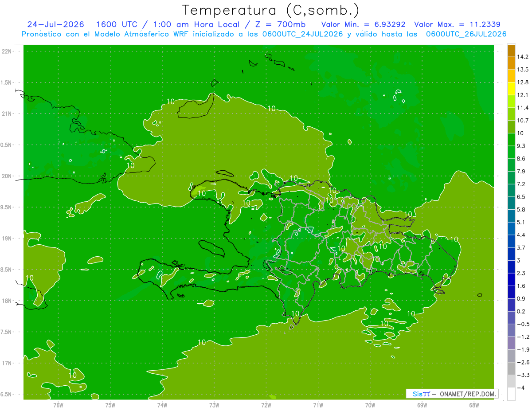Screen dimensions: 532x411
Task: Click the map title "Temperatura (C,somb.)"
Action: click(271, 10)
